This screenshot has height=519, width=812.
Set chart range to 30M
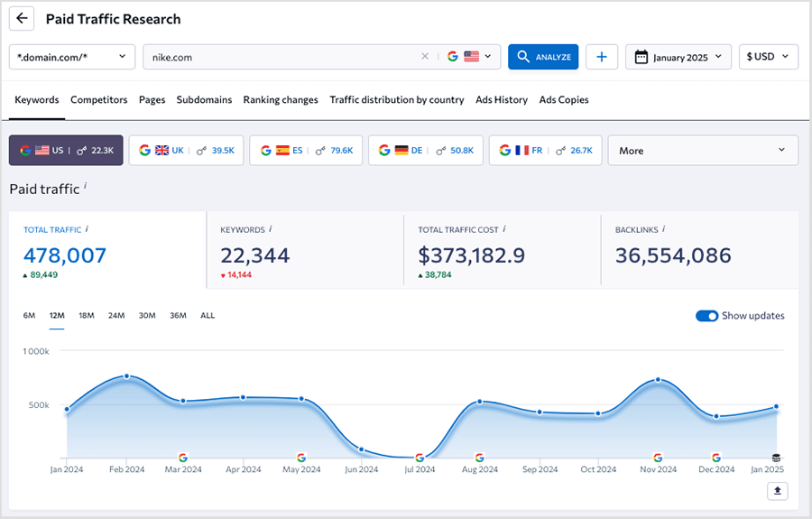[147, 315]
